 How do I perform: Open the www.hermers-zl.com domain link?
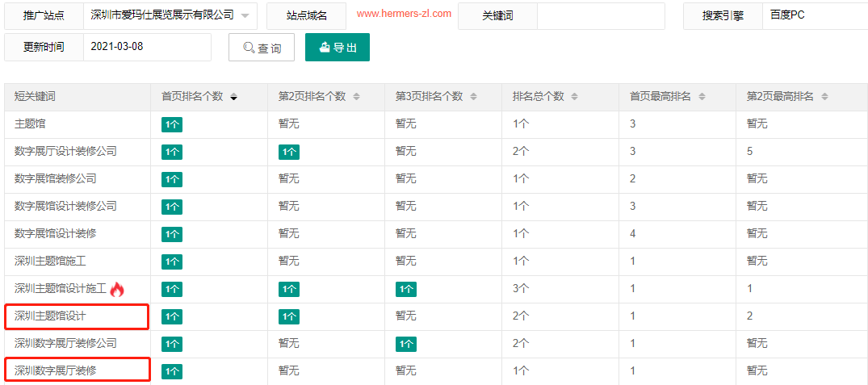point(404,15)
